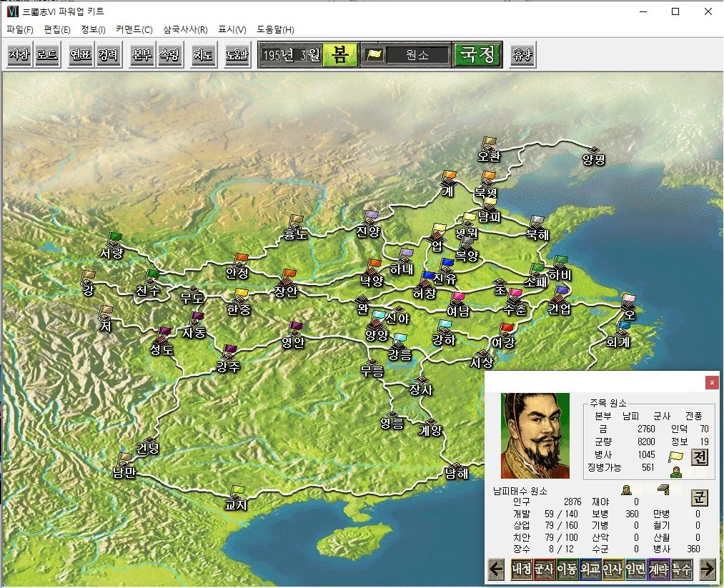The width and height of the screenshot is (724, 588).
Task: Click the 봄 season indicator
Action: point(340,54)
